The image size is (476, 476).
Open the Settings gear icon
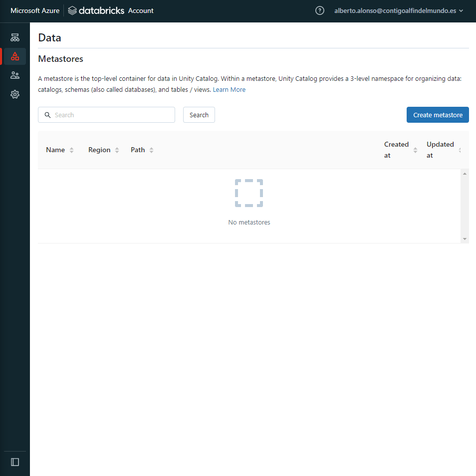tap(15, 94)
